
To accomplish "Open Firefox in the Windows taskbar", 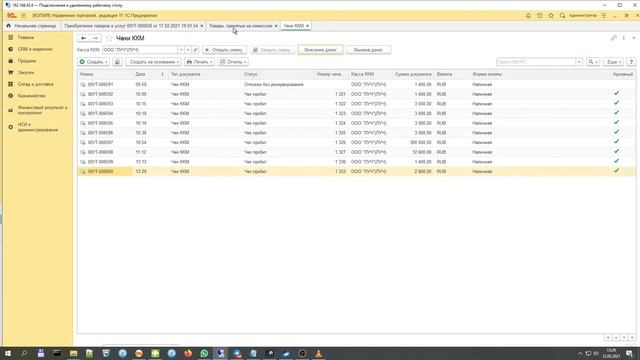I will (188, 353).
